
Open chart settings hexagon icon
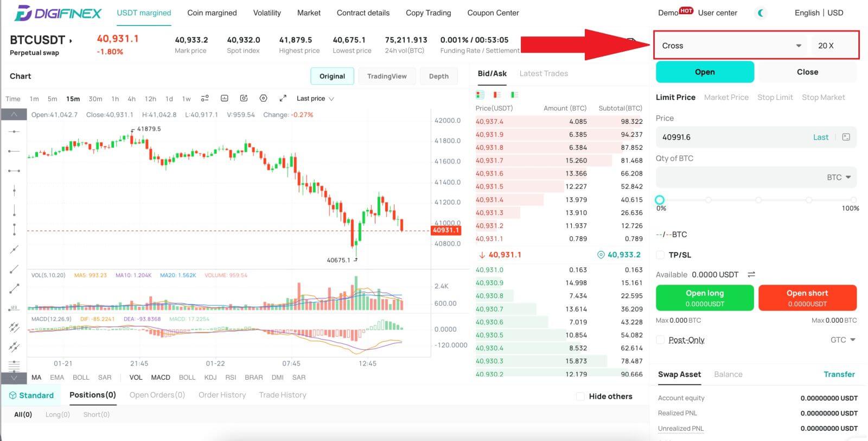(x=263, y=98)
